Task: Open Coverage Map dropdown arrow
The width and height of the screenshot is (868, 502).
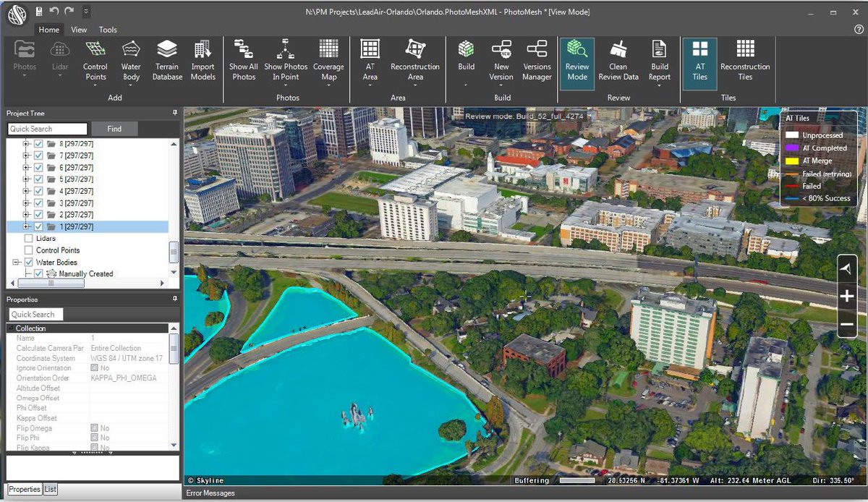Action: [x=328, y=85]
